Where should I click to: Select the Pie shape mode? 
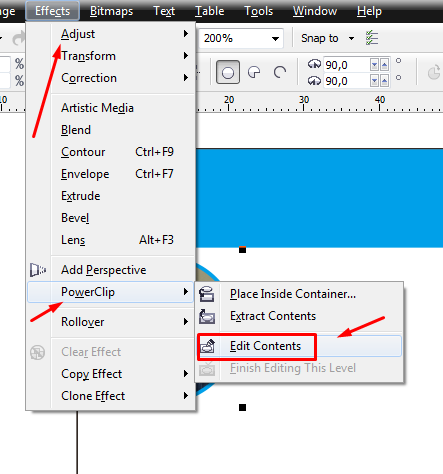point(254,72)
